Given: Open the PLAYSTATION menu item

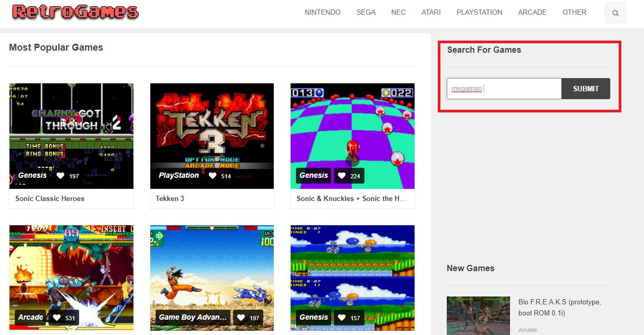Looking at the screenshot, I should [x=479, y=13].
